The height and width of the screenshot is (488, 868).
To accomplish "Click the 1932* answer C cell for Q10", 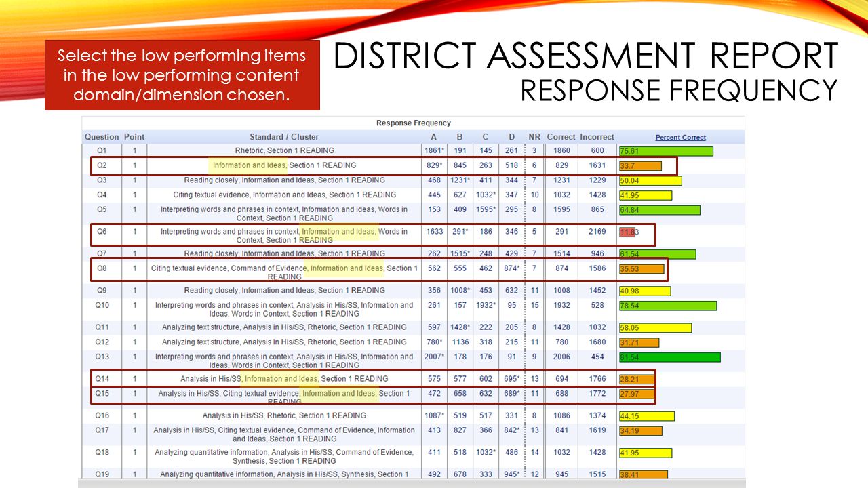I will point(485,305).
